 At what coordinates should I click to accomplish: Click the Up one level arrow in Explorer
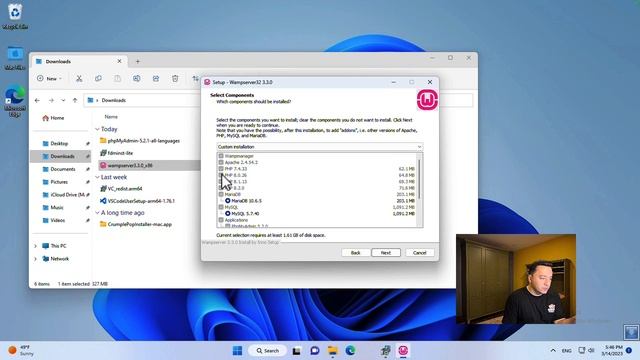(75, 100)
